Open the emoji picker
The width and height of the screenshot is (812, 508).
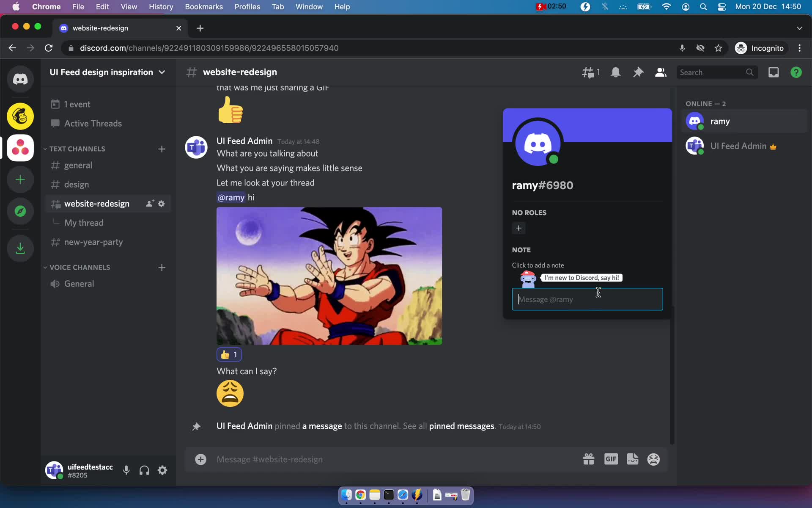coord(653,459)
